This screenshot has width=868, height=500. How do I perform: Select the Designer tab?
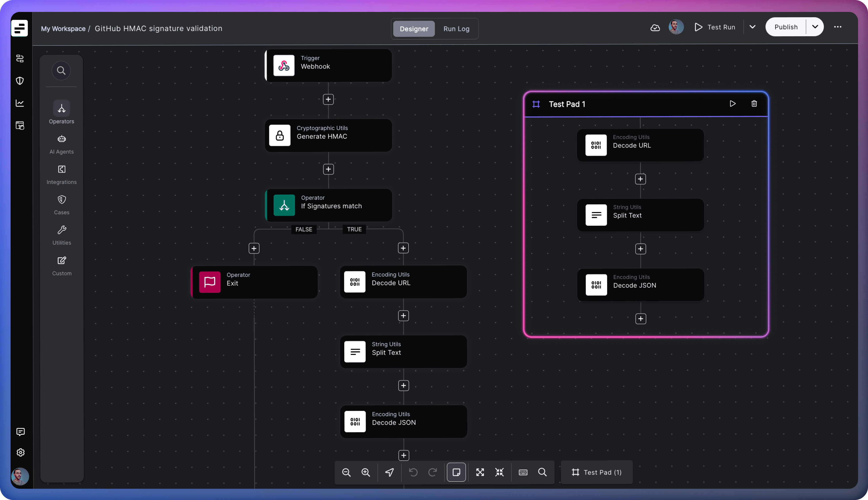point(414,29)
